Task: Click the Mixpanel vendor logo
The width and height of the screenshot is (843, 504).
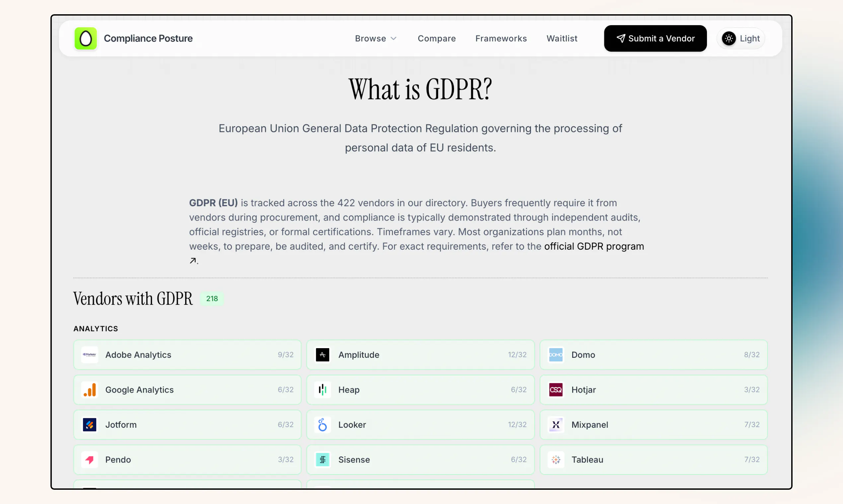Action: [x=556, y=424]
